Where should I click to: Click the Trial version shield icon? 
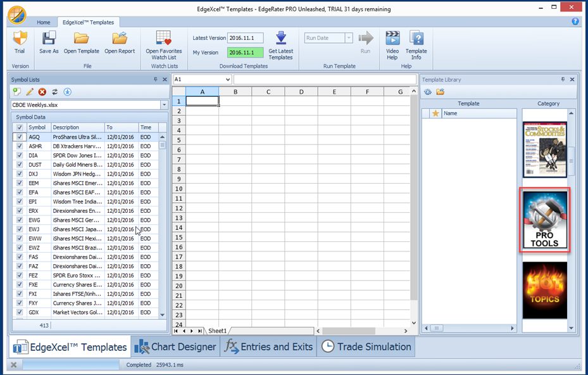point(20,38)
